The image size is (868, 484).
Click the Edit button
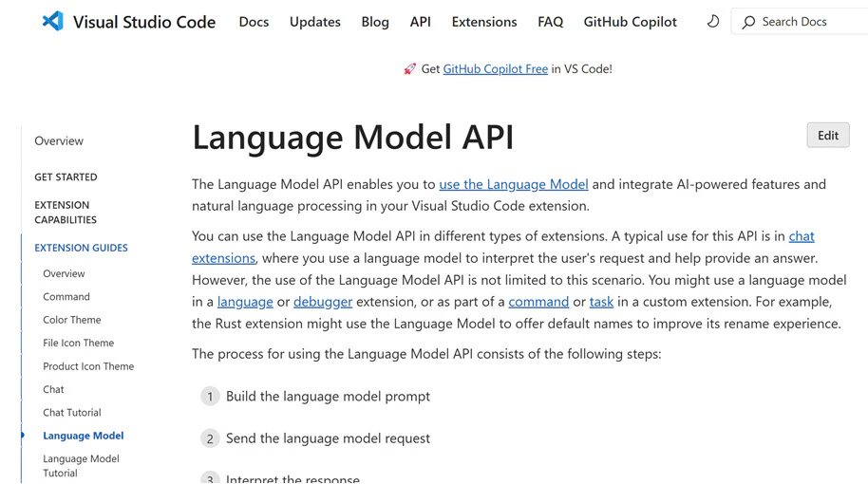click(828, 136)
